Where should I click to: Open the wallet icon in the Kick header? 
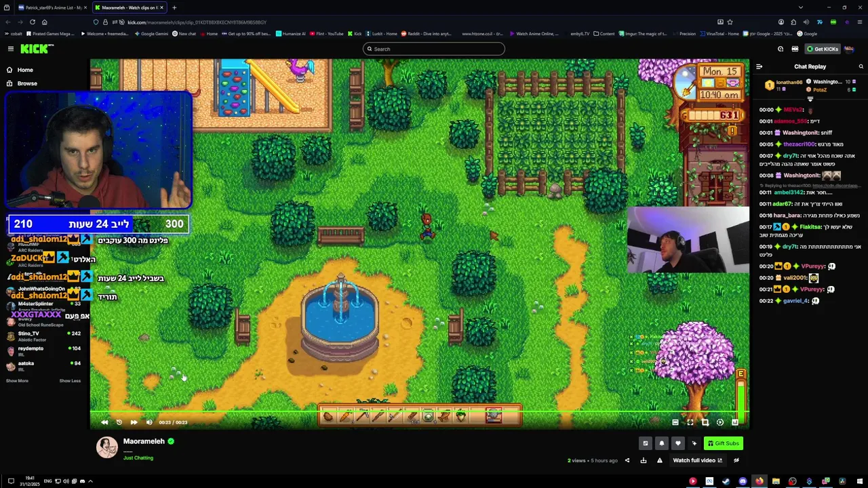point(795,49)
